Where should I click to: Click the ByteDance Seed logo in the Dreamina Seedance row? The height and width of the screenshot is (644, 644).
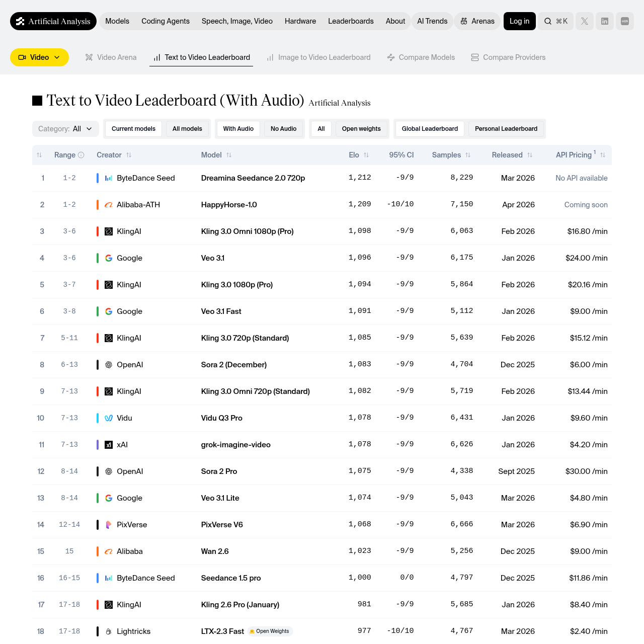pyautogui.click(x=109, y=178)
